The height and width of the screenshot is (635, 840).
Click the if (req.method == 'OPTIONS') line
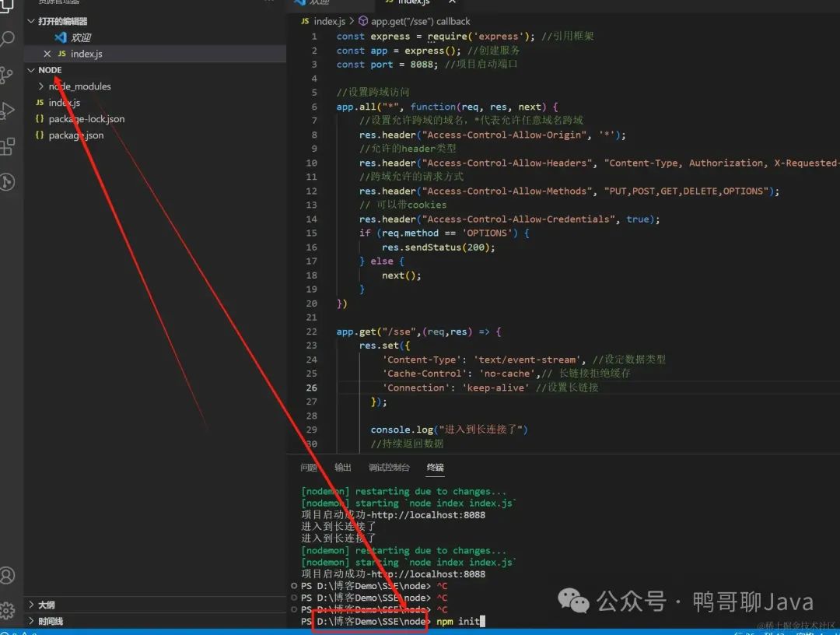pos(445,233)
